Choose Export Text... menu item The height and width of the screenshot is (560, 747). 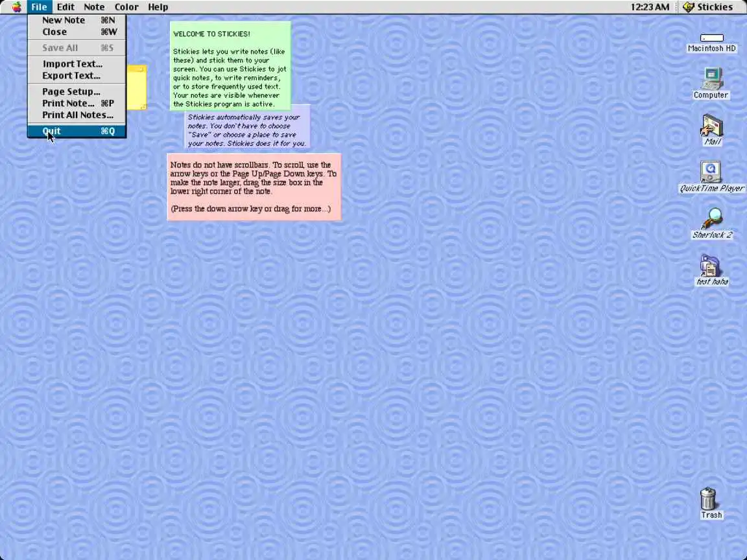pyautogui.click(x=77, y=75)
